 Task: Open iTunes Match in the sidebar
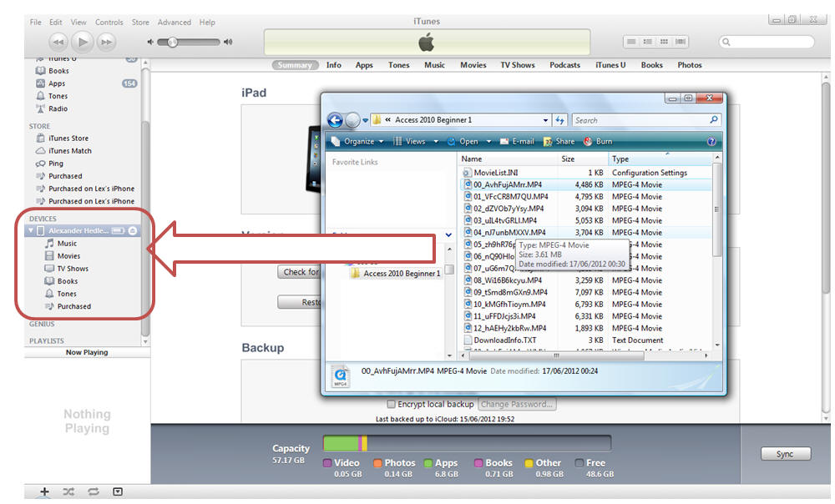click(70, 151)
